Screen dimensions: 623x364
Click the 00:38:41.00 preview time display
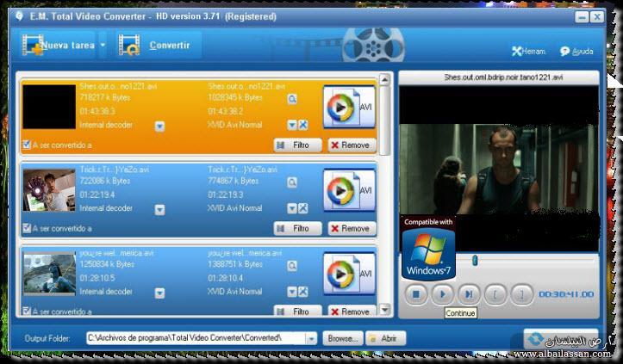click(x=566, y=294)
